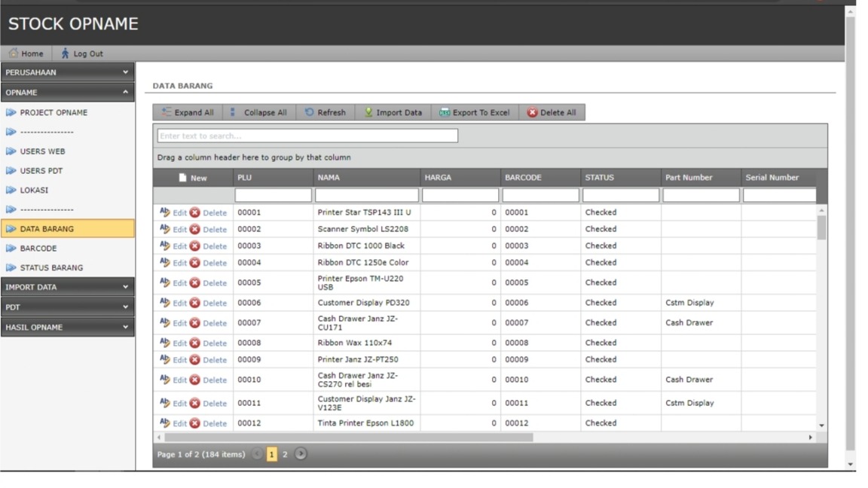The height and width of the screenshot is (488, 868).
Task: Open STATUS BARANG in sidebar
Action: [x=51, y=268]
